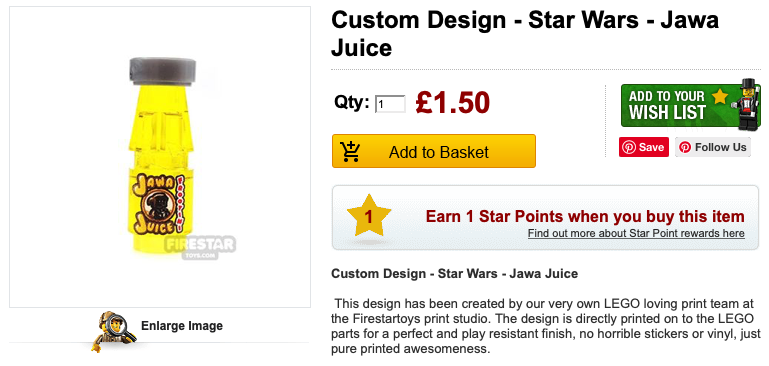Add to Your Wish List
Viewport: 769px width, 366px height.
691,105
